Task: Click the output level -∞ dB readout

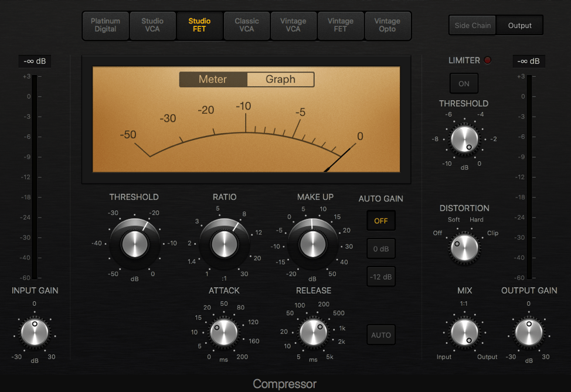Action: coord(529,61)
